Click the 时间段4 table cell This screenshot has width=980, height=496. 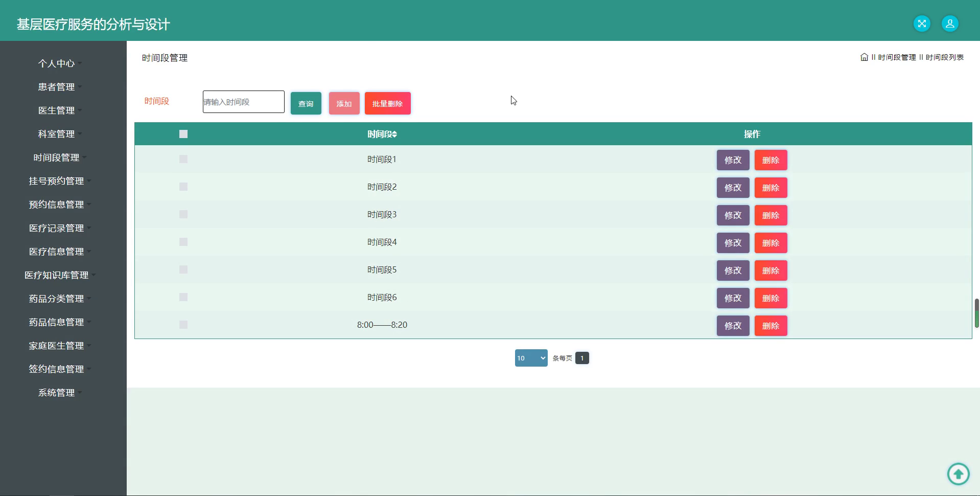(x=382, y=242)
